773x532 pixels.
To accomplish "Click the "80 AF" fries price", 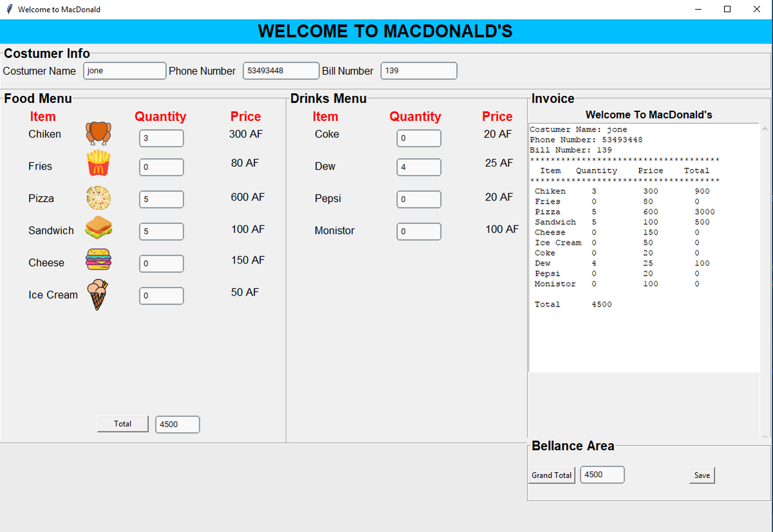I will 245,164.
